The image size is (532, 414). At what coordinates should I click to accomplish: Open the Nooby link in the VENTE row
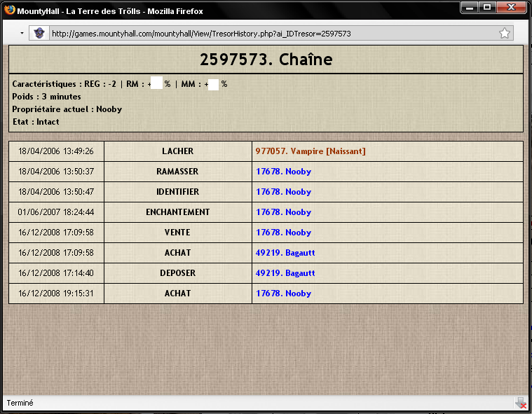(283, 233)
